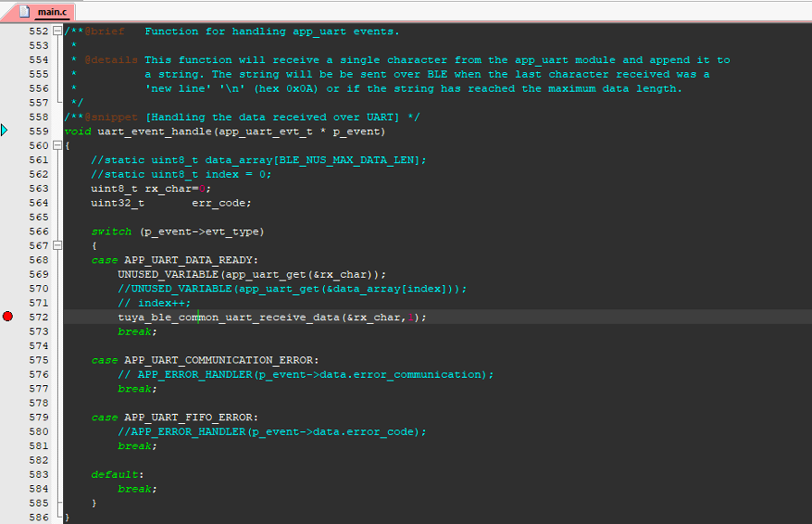Click the cyan arrow marker beside line 559
This screenshot has height=524, width=812.
pyautogui.click(x=5, y=131)
